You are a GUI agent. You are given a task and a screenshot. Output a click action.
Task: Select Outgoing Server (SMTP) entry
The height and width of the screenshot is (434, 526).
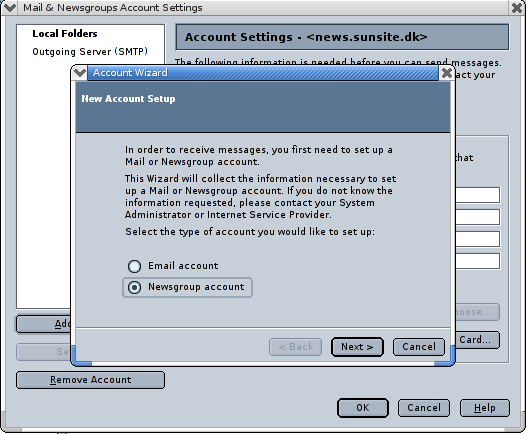pos(90,52)
